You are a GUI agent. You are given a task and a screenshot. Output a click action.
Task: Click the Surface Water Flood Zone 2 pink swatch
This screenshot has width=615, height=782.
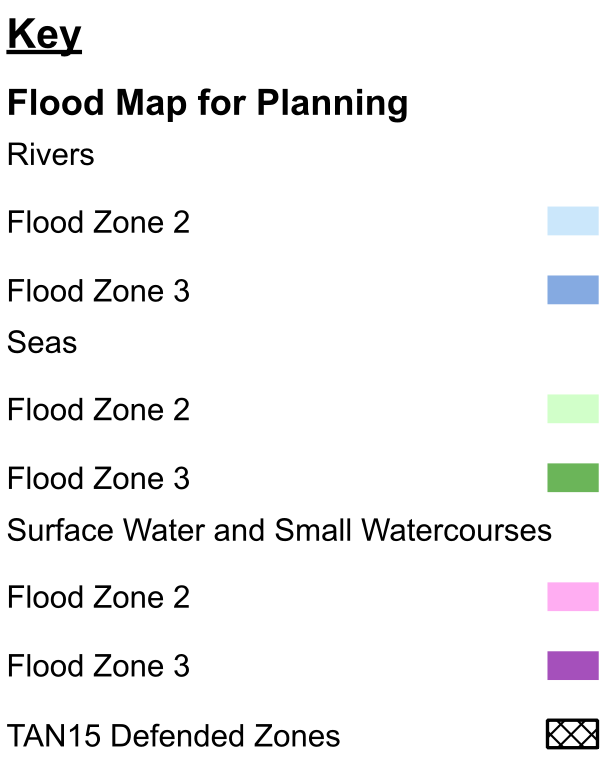coord(573,596)
